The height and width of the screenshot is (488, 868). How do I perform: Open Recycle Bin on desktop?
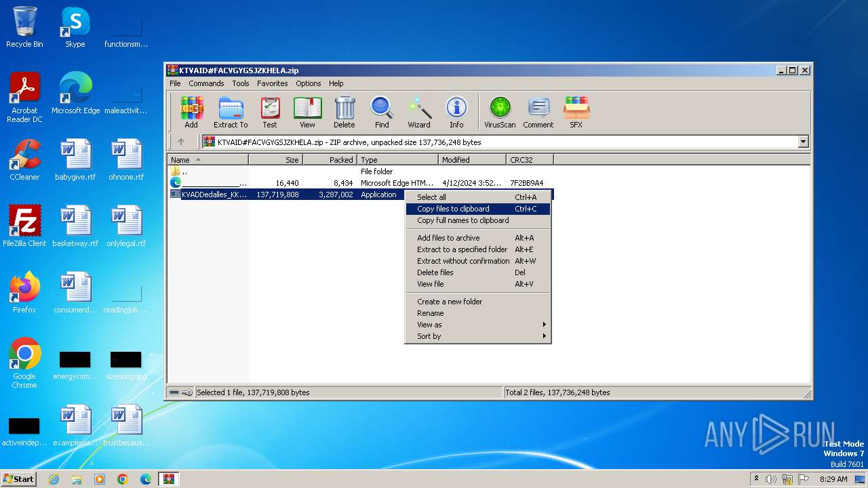pos(24,27)
